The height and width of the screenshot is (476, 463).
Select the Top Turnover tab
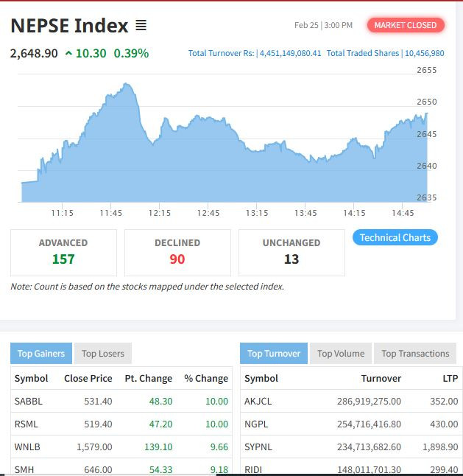274,354
